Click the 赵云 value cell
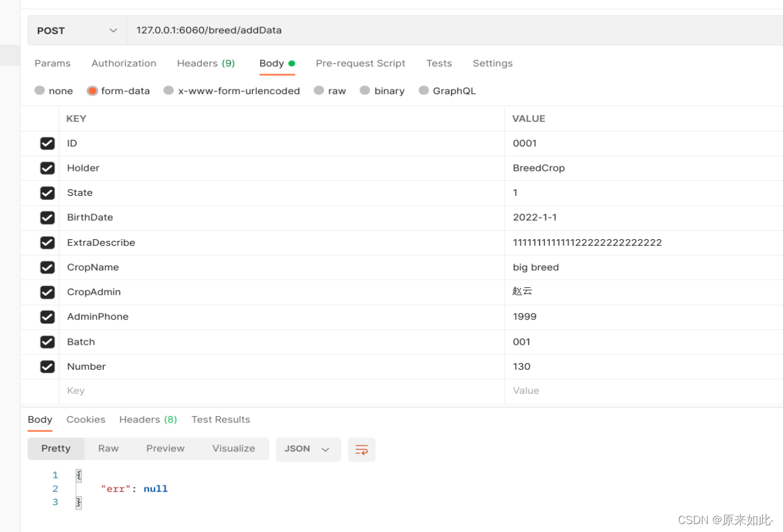This screenshot has height=532, width=783. click(644, 292)
